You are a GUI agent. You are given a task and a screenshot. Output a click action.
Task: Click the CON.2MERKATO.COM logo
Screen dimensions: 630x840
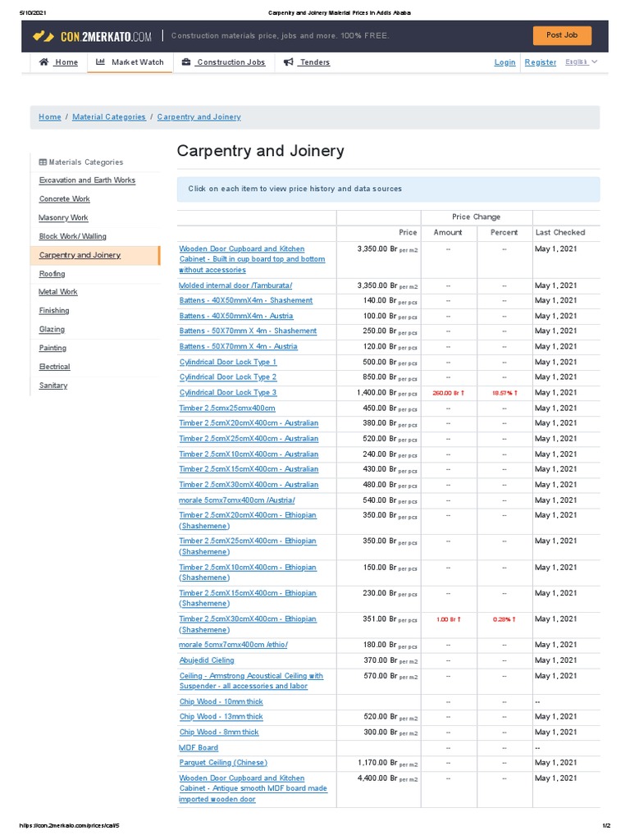tap(92, 36)
